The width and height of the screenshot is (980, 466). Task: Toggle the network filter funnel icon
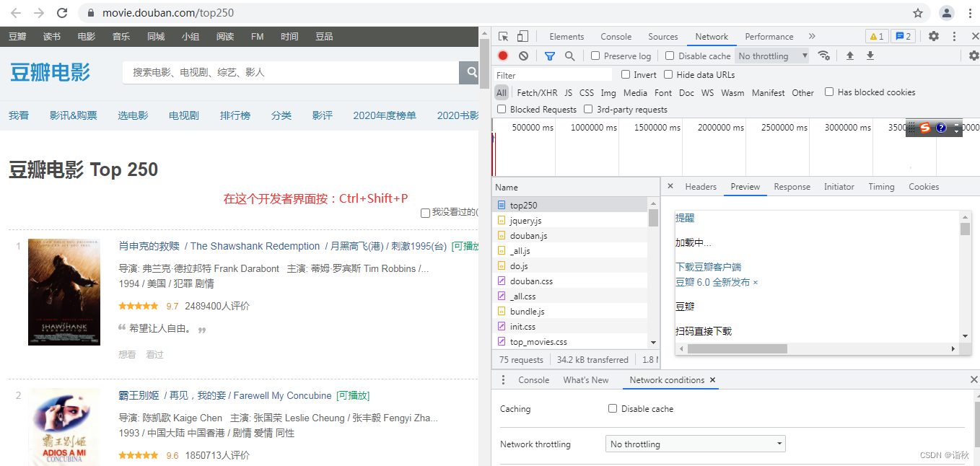pos(550,56)
